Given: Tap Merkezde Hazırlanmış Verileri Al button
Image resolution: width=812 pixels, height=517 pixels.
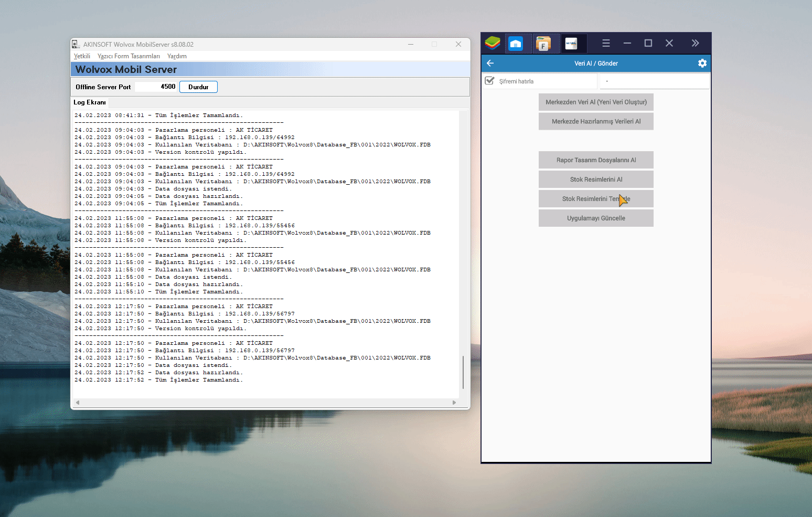Looking at the screenshot, I should pyautogui.click(x=596, y=121).
